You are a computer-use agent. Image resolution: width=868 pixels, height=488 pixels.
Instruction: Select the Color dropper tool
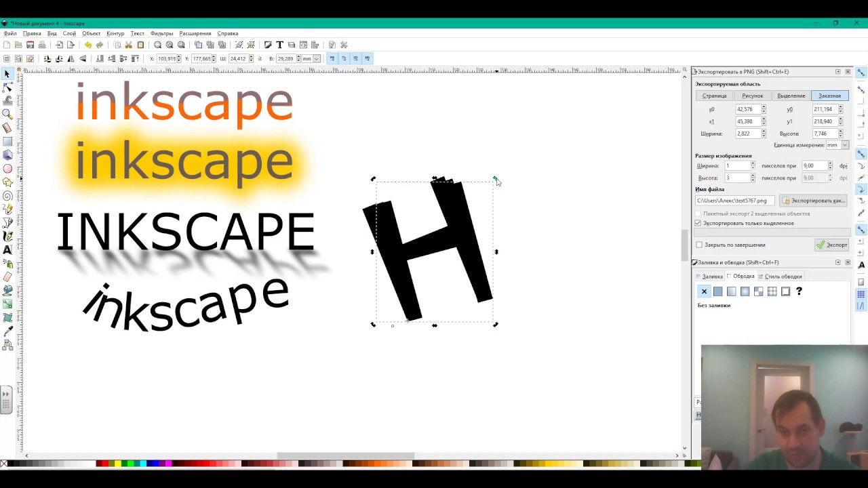pos(7,331)
